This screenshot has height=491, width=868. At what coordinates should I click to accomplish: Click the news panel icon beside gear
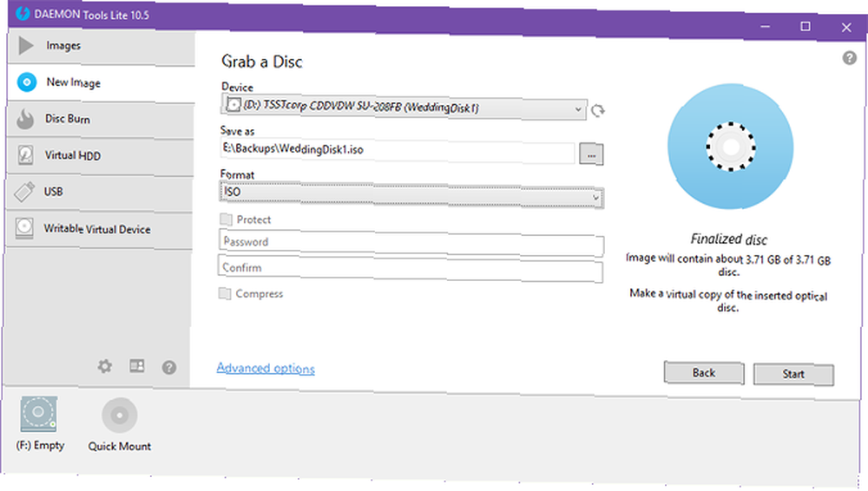pyautogui.click(x=137, y=365)
